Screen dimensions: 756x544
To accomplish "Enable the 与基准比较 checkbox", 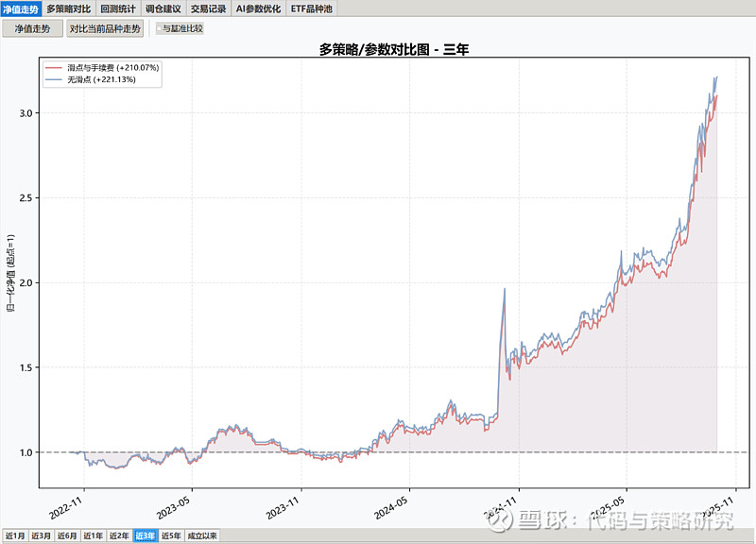I will click(x=161, y=28).
